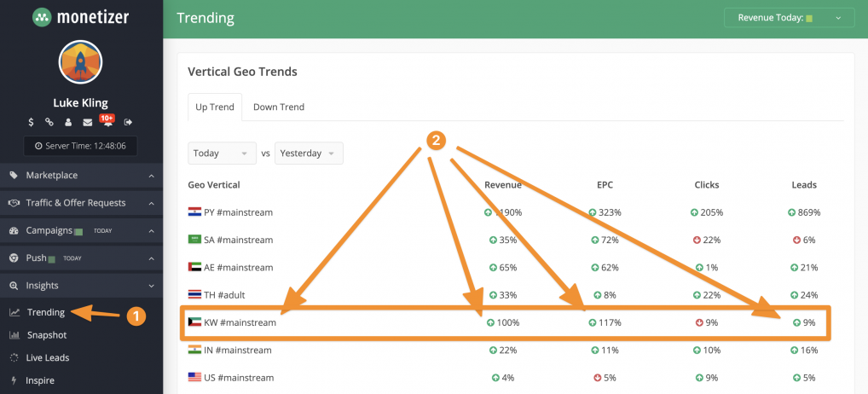Select the SA #mainstream row label
868x394 pixels.
tap(238, 240)
